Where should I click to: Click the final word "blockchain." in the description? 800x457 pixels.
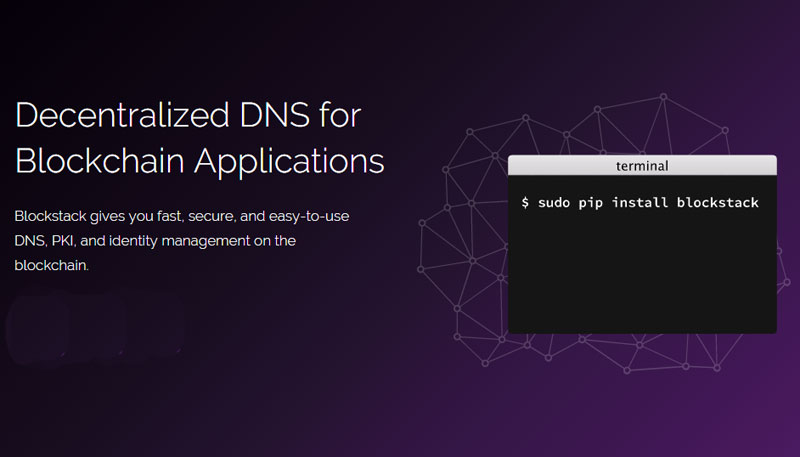(52, 265)
